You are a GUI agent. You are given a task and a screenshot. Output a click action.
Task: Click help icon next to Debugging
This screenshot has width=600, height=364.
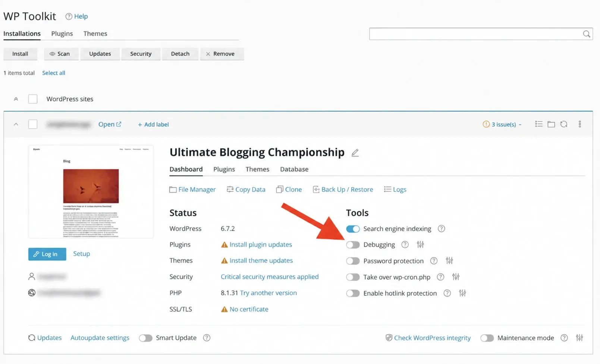pyautogui.click(x=405, y=244)
